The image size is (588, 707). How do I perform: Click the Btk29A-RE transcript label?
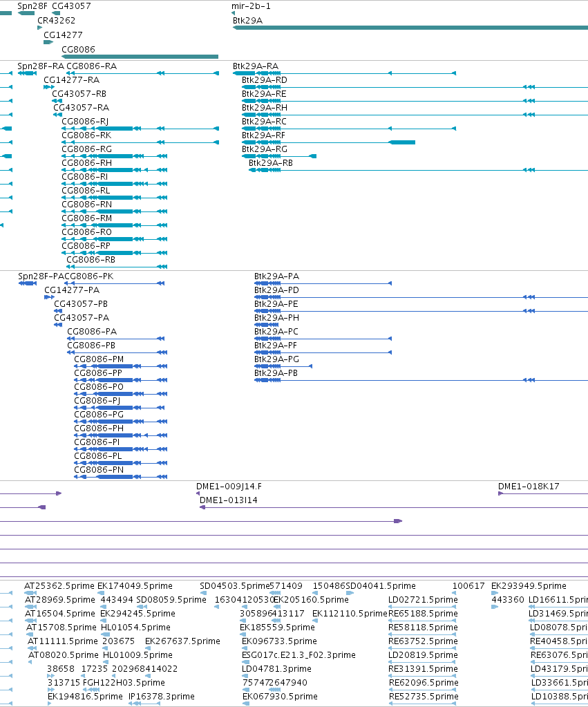coord(264,94)
